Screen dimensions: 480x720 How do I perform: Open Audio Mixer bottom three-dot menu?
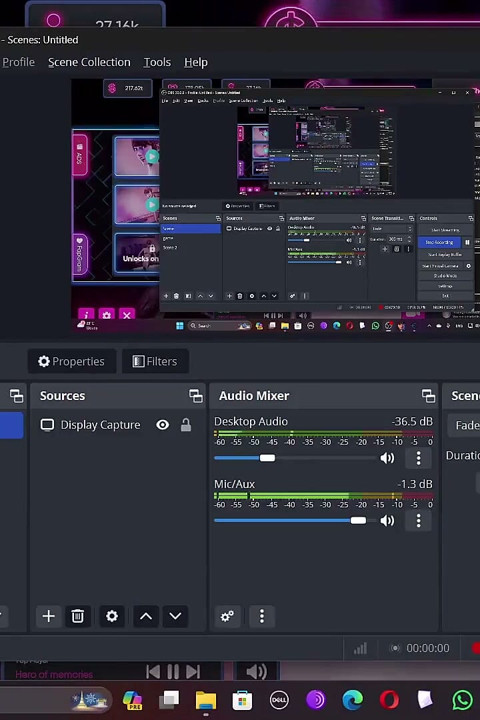click(x=262, y=616)
